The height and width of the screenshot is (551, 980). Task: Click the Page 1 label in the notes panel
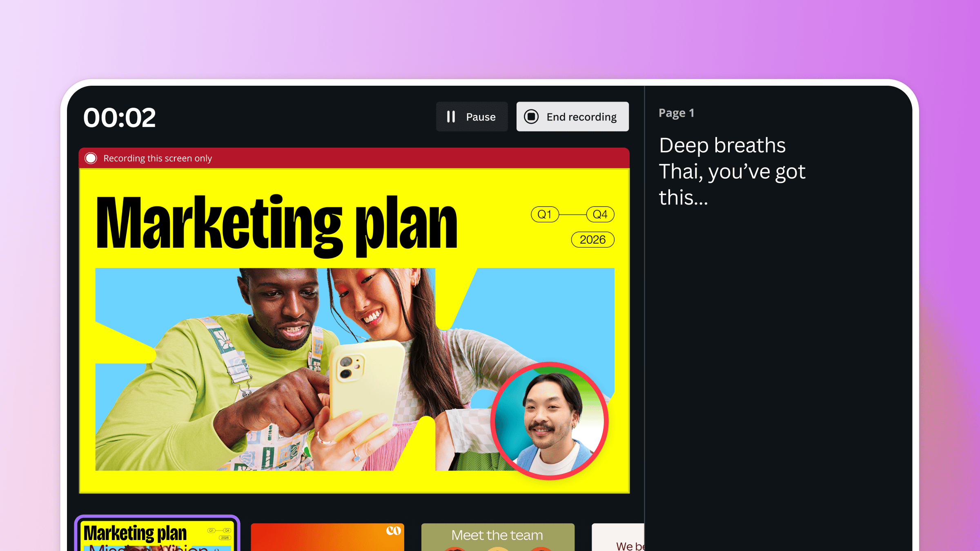[677, 113]
